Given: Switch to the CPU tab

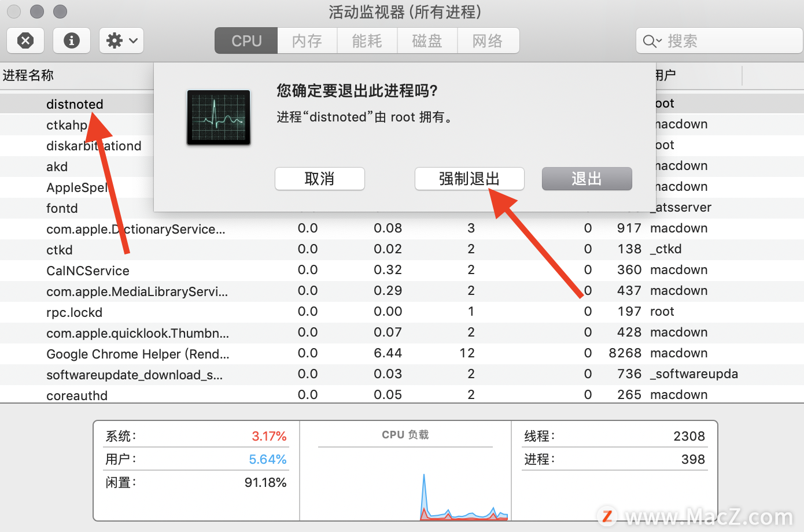Looking at the screenshot, I should click(x=246, y=41).
